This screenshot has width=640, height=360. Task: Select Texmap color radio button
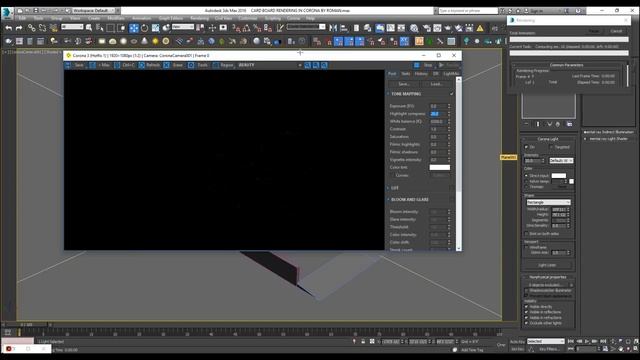pos(526,187)
